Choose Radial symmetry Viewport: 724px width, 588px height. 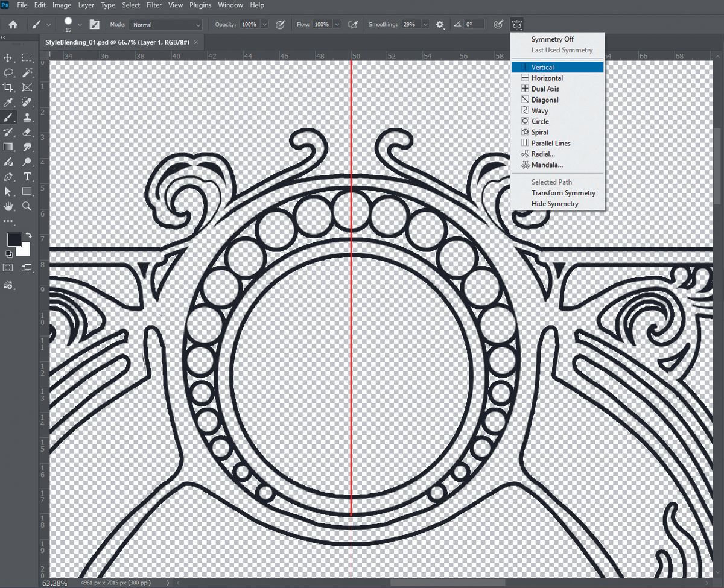click(x=557, y=154)
